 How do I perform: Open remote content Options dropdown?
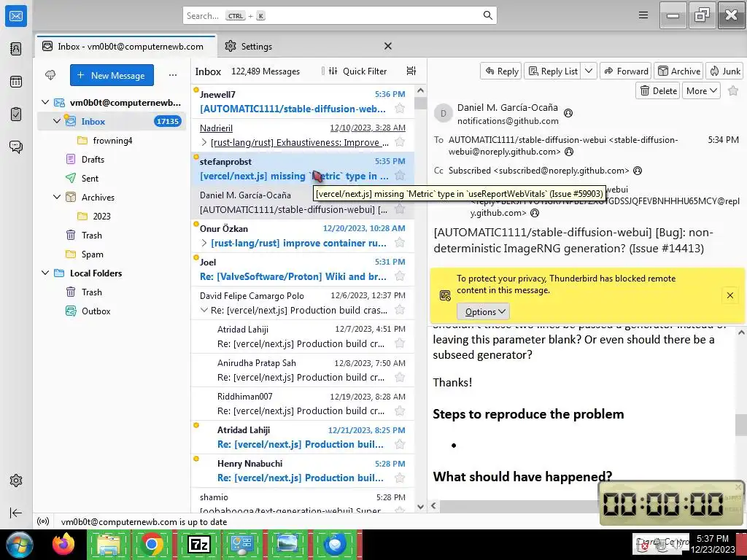click(x=484, y=311)
